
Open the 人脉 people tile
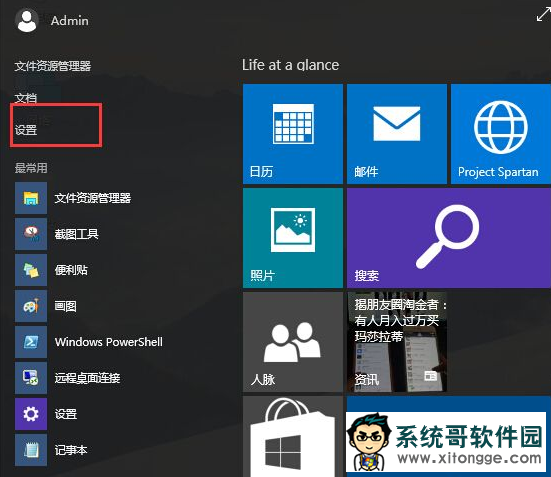[x=293, y=342]
